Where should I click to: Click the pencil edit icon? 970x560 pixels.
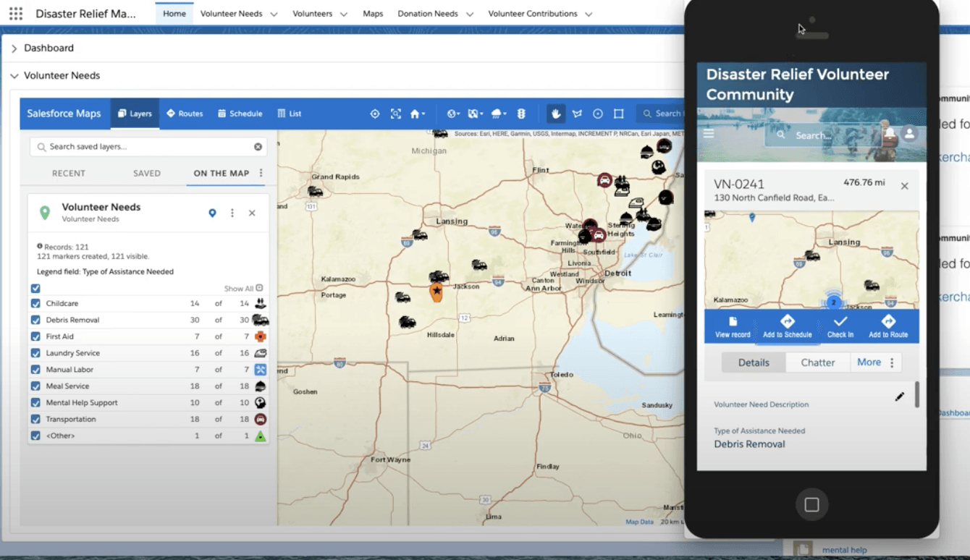tap(899, 396)
